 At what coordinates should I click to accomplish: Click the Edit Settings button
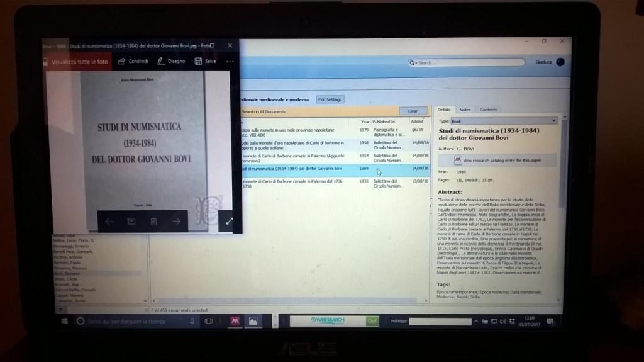point(330,99)
